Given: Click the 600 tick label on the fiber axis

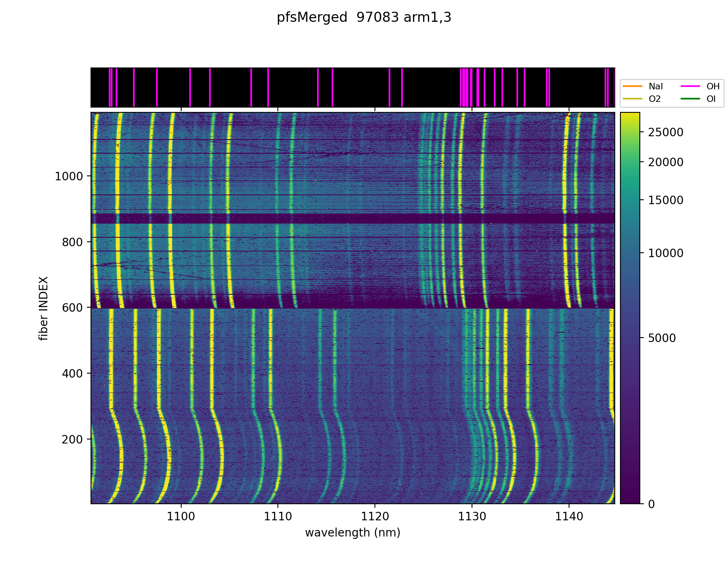Looking at the screenshot, I should point(72,308).
